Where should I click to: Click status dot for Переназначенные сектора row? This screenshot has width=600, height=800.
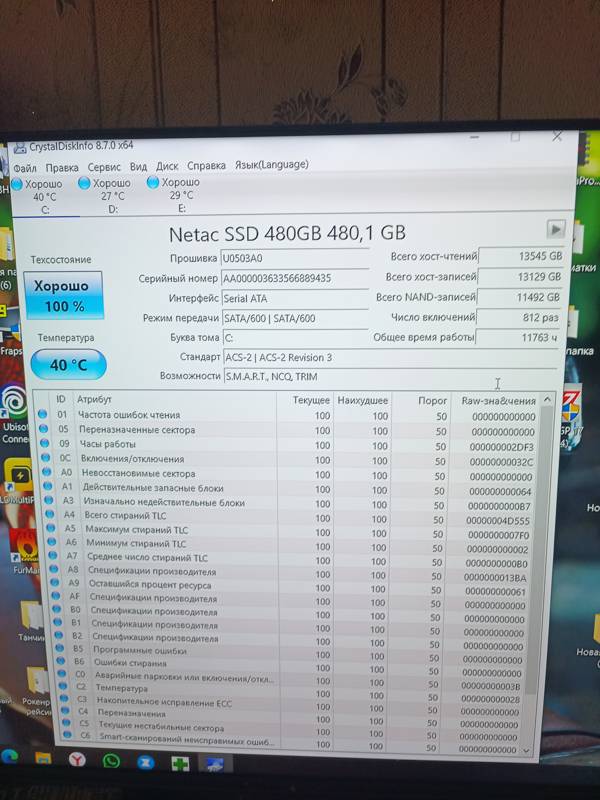(43, 429)
